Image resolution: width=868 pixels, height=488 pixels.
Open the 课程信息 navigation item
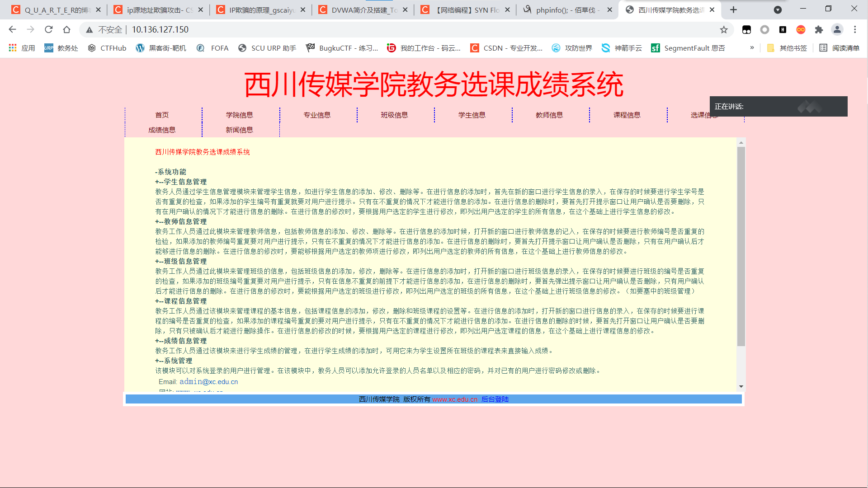(627, 115)
